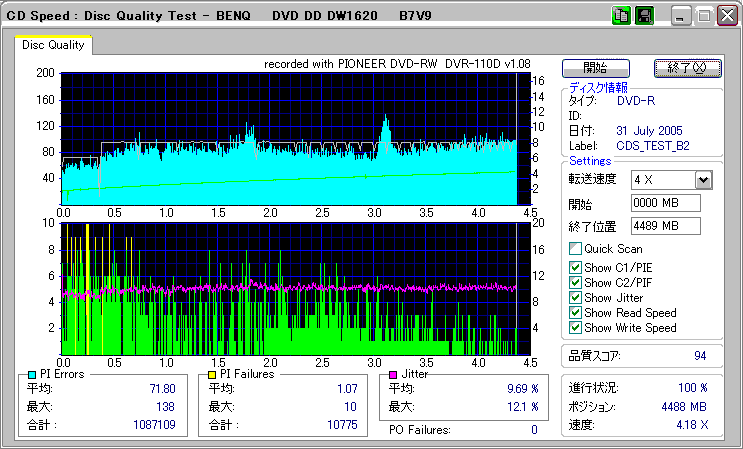Uncheck Show C1/PIE option
743x449 pixels.
coord(575,268)
